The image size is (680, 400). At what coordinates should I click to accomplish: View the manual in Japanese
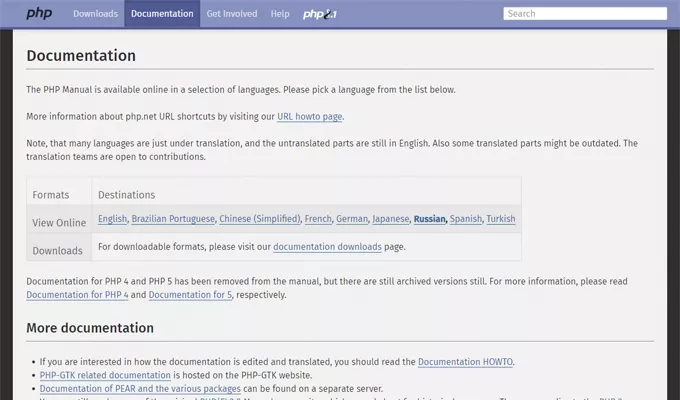pyautogui.click(x=390, y=219)
